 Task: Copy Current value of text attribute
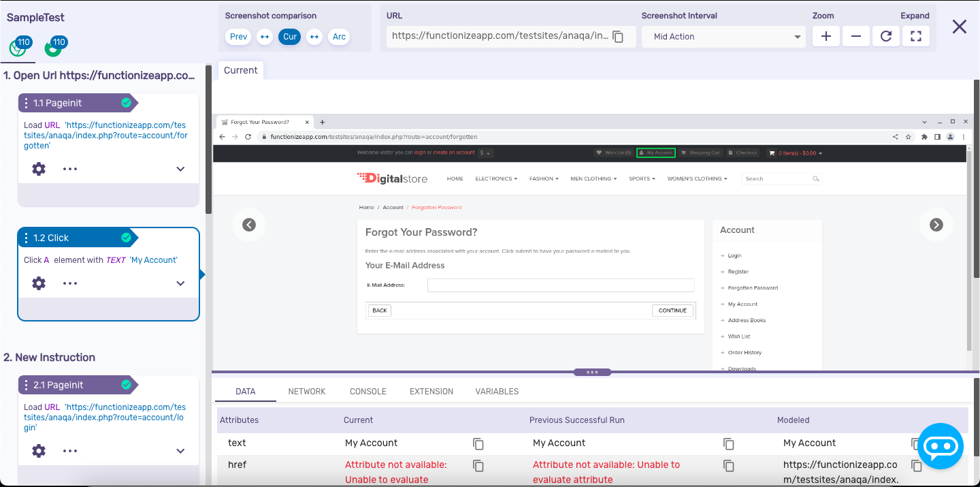478,443
